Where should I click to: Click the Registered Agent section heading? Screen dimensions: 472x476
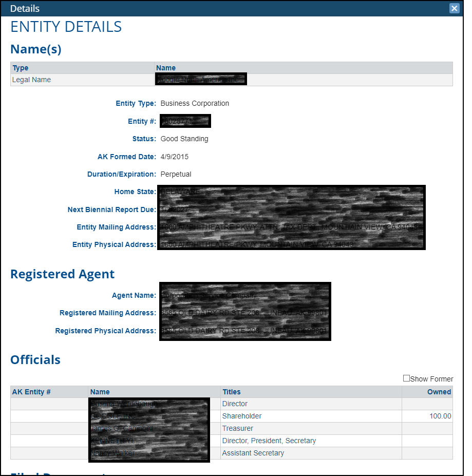tap(62, 274)
